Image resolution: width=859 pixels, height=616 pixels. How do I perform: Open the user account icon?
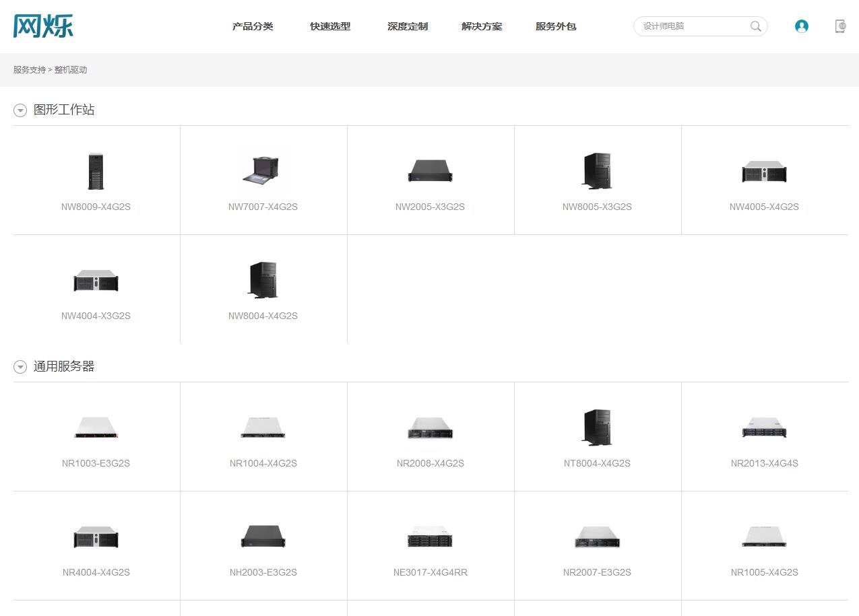click(801, 26)
